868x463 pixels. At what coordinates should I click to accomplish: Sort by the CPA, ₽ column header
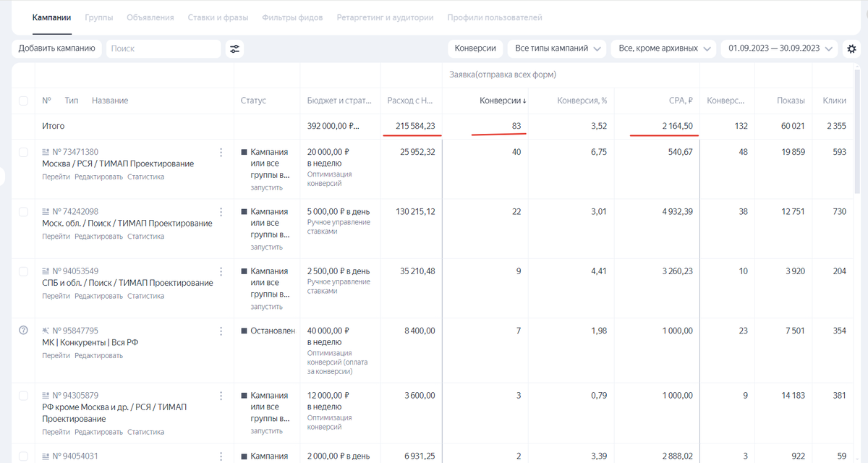(679, 101)
